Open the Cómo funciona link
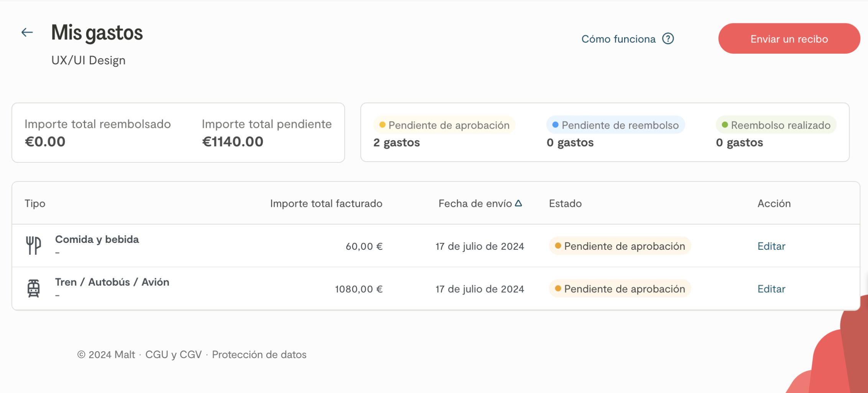The width and height of the screenshot is (868, 393). (x=618, y=39)
